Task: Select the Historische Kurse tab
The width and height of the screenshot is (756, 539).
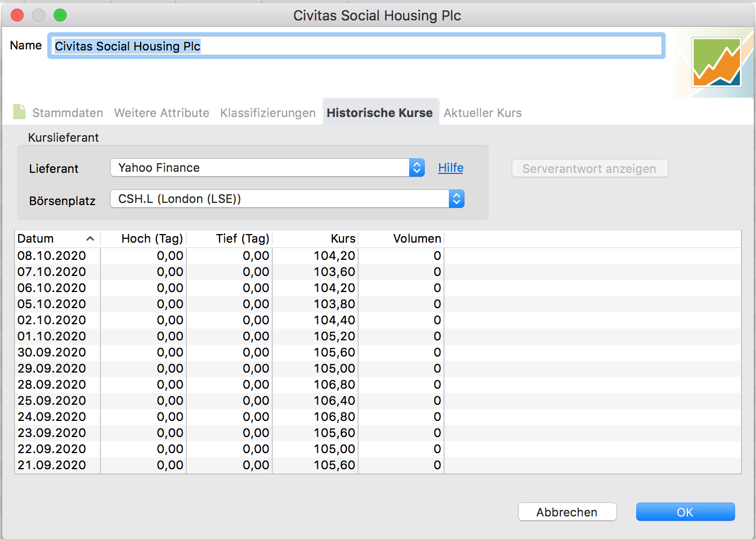Action: (x=380, y=113)
